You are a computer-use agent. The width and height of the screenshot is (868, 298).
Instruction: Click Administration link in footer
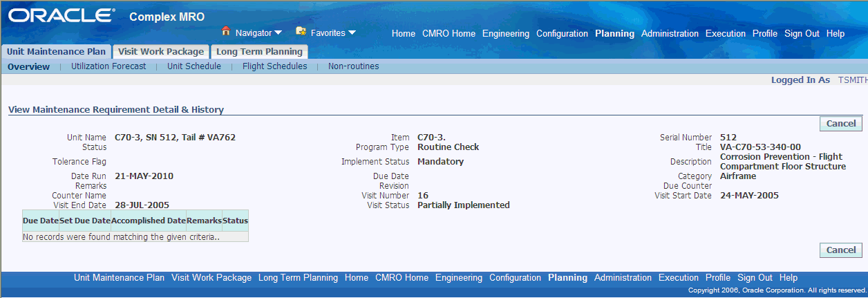(623, 278)
